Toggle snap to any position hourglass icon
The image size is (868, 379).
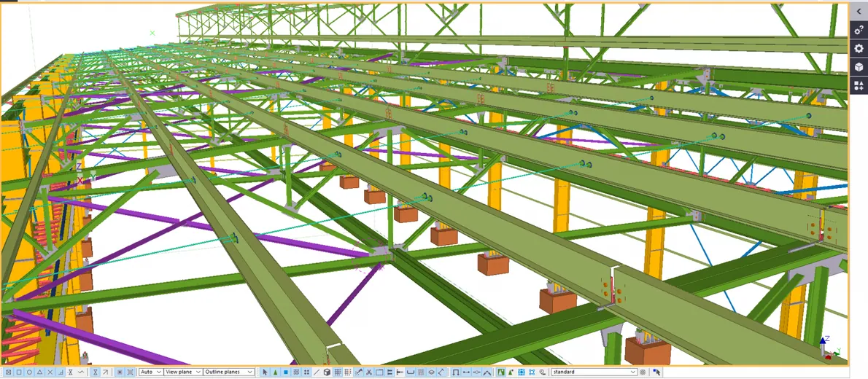96,372
